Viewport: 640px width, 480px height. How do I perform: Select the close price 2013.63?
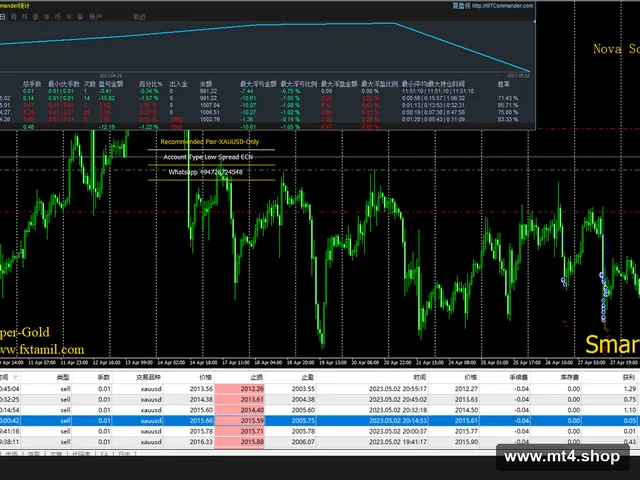point(467,400)
